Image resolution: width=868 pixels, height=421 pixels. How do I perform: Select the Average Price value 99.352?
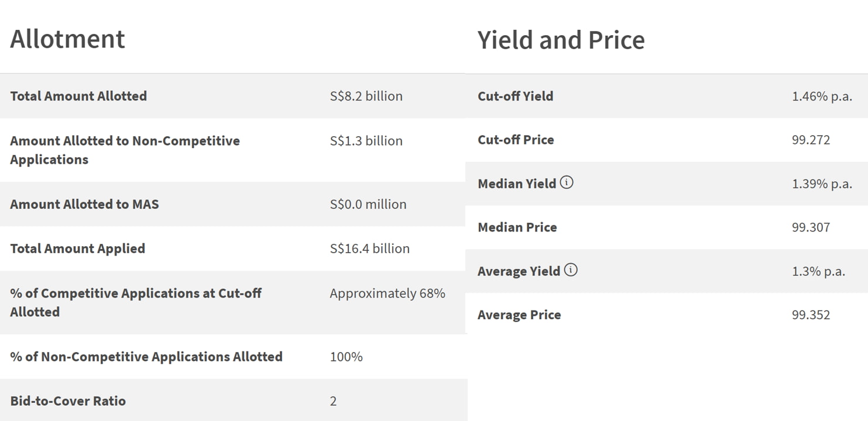(x=811, y=315)
